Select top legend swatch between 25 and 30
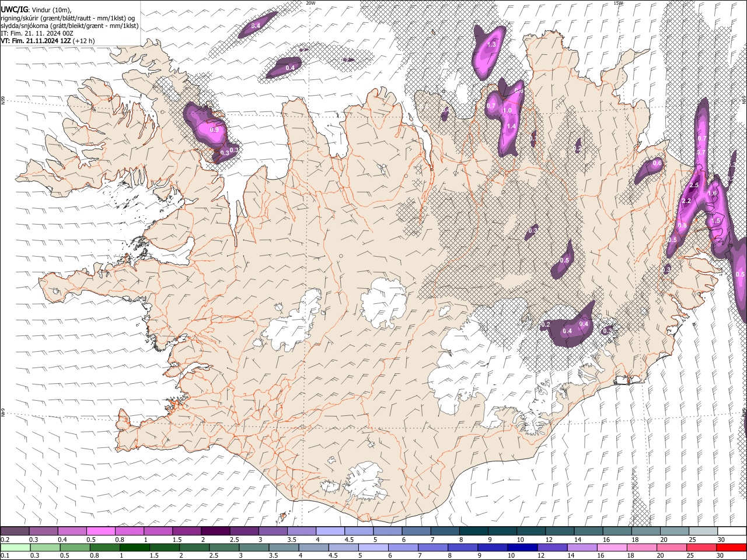Screen dimensions: 747x560 click(x=703, y=531)
